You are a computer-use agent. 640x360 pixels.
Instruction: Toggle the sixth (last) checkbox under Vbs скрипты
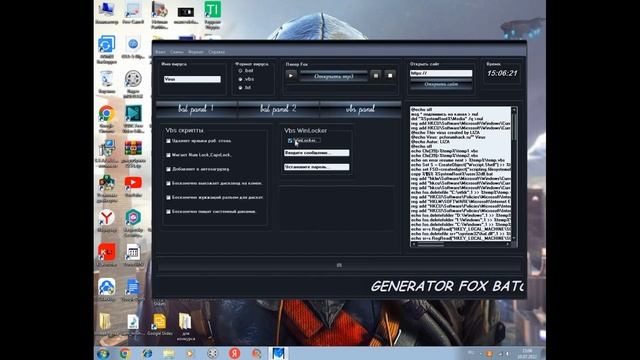168,211
